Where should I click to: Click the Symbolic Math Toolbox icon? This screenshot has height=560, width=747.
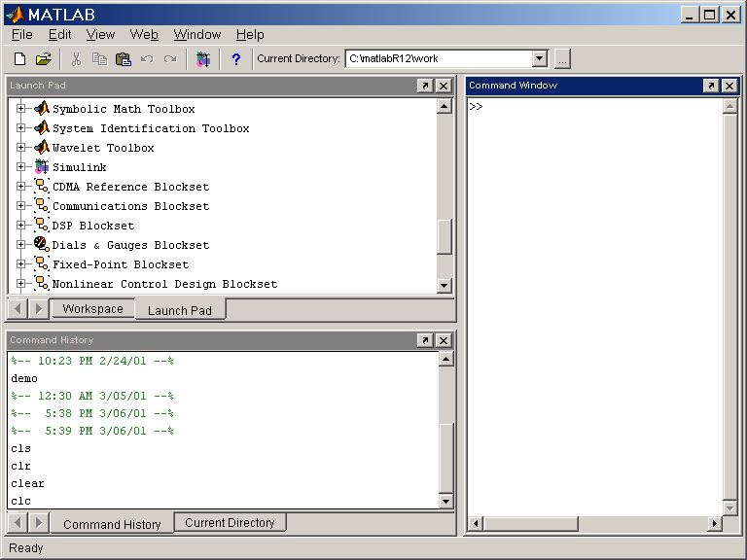[x=42, y=108]
